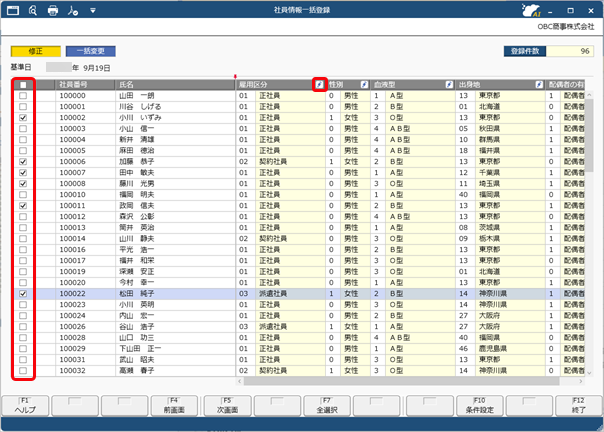Uncheck the box for employee 100006
Viewport: 604px width, 432px height.
click(x=23, y=161)
